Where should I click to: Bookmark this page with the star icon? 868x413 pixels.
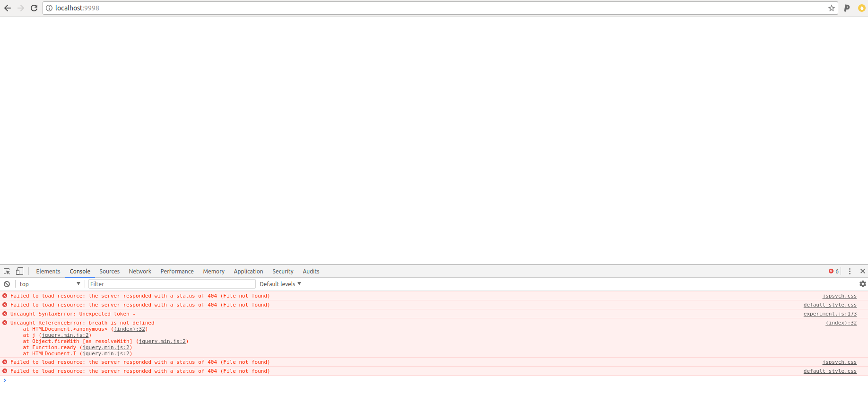pyautogui.click(x=832, y=8)
